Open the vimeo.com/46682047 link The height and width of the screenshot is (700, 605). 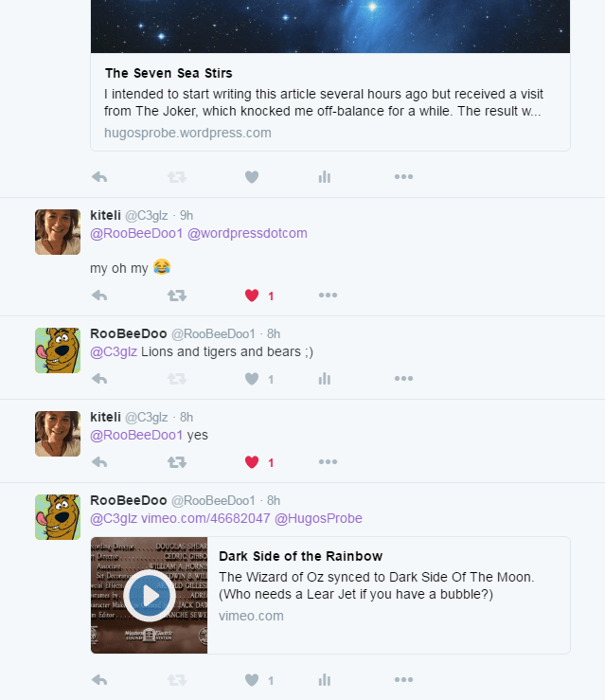tap(205, 518)
